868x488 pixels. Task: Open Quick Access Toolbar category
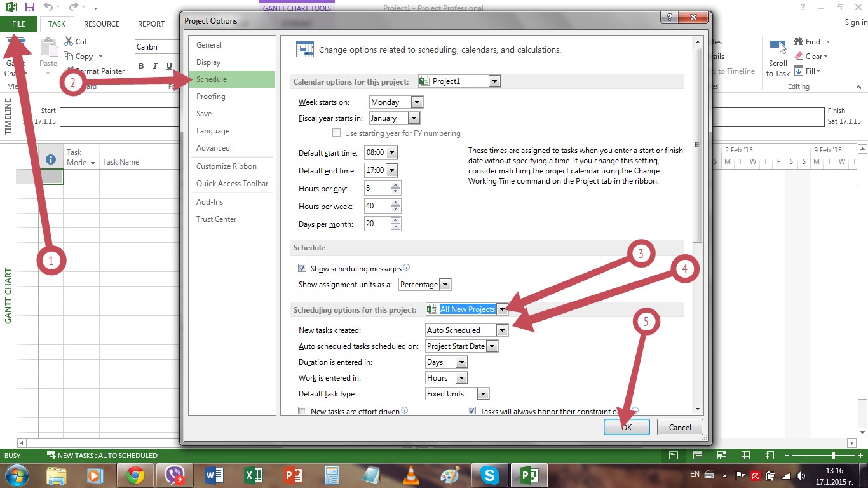[x=232, y=184]
